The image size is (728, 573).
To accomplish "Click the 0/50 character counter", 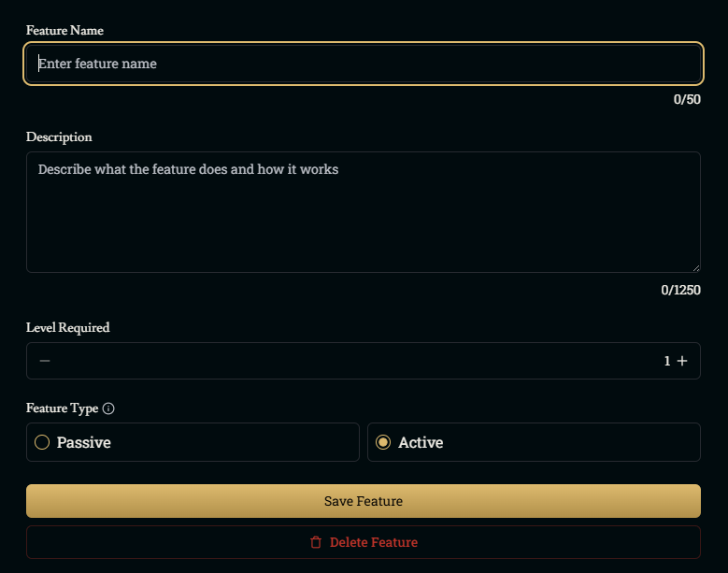I will click(687, 99).
